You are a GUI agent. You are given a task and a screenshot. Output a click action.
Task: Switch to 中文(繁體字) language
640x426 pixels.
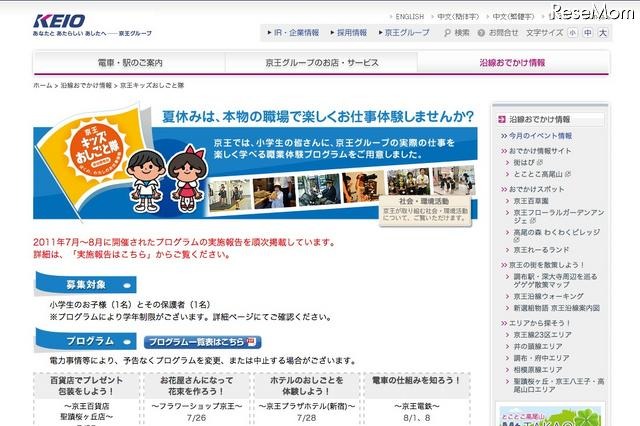[x=513, y=16]
